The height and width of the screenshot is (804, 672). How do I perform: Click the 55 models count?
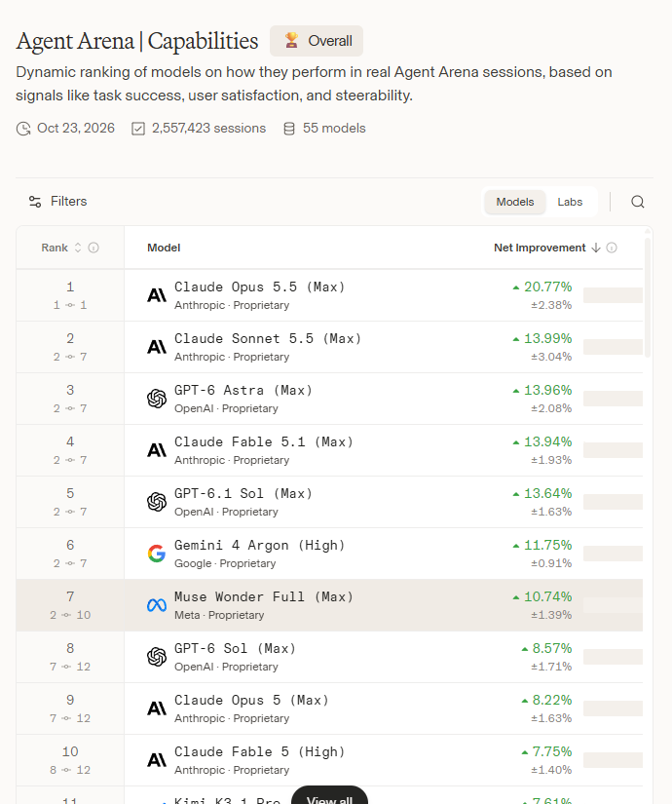[334, 129]
